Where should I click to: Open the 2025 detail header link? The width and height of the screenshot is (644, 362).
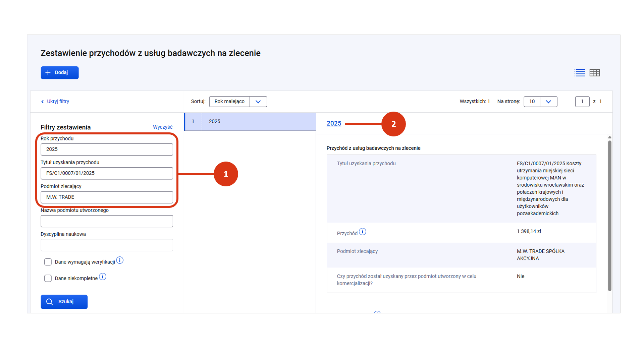[x=334, y=123]
